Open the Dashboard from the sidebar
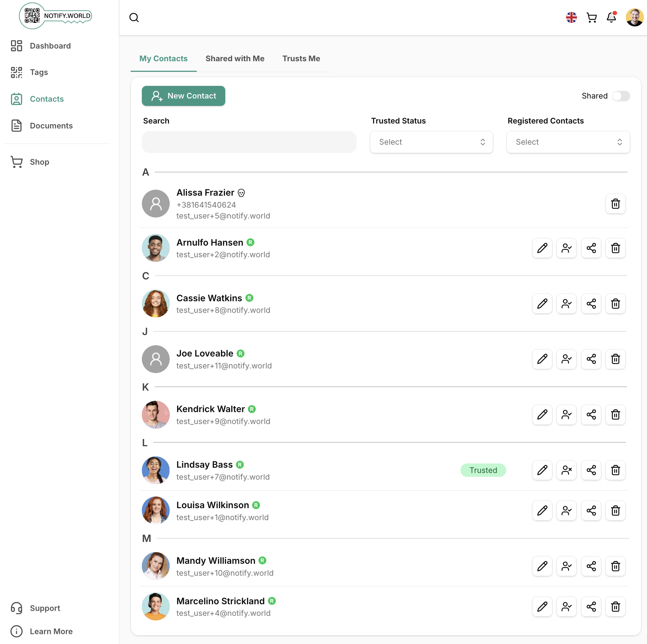Viewport: 647px width, 644px height. 50,46
